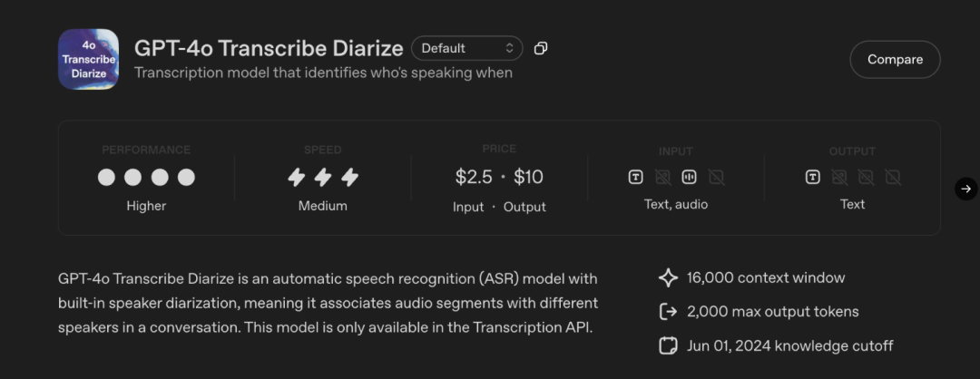Click the context window sparkle icon
The image size is (980, 379).
coord(668,277)
